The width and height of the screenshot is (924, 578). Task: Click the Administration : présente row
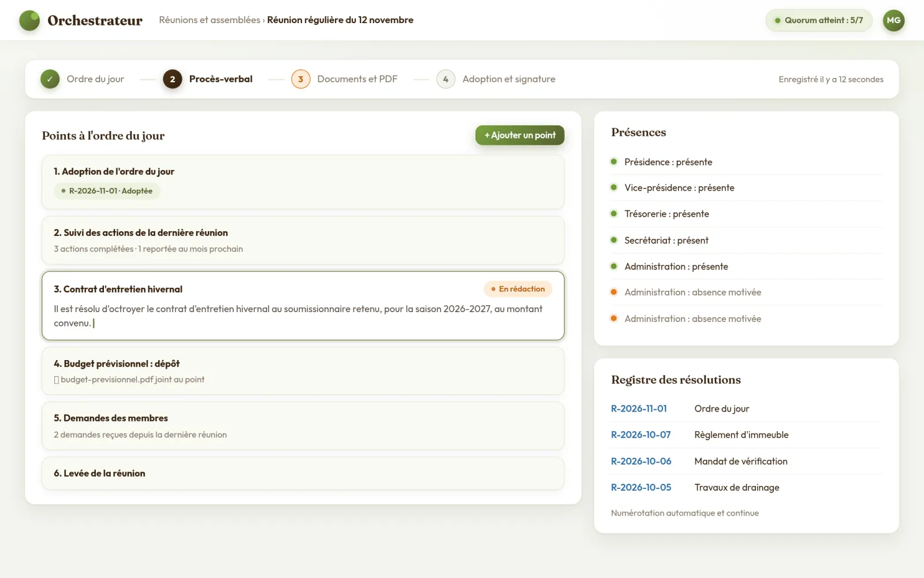point(746,266)
